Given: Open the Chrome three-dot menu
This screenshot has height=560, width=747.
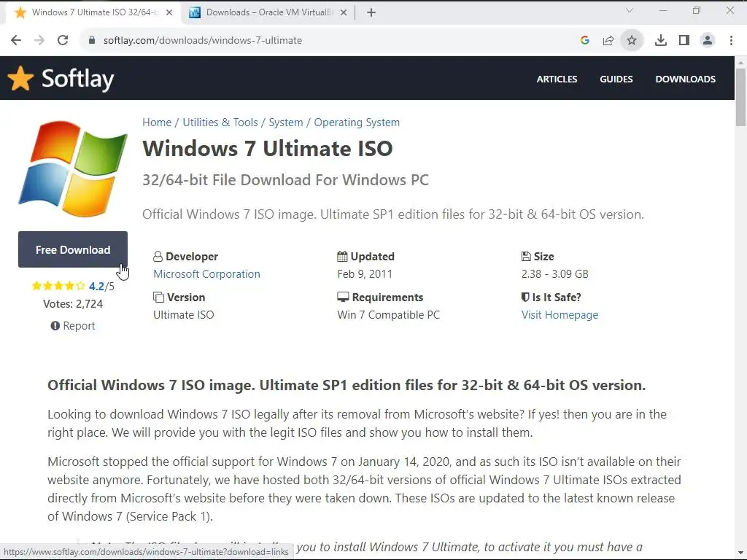Looking at the screenshot, I should click(731, 41).
